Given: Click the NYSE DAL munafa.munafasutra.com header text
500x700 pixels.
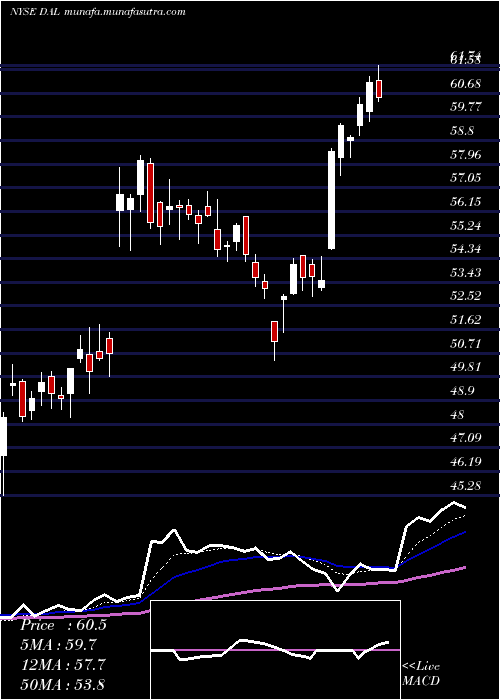Looking at the screenshot, I should (x=97, y=12).
